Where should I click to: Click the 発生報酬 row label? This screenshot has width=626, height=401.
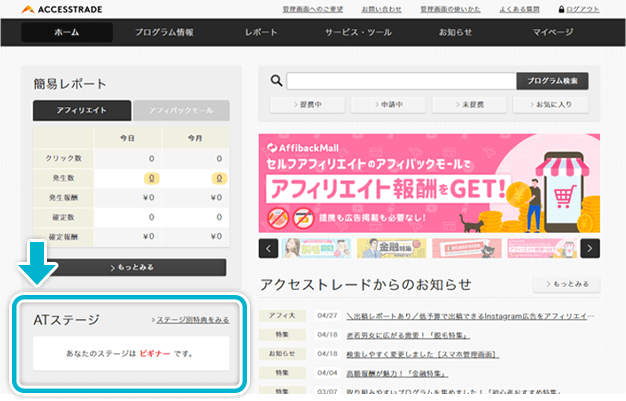click(63, 198)
